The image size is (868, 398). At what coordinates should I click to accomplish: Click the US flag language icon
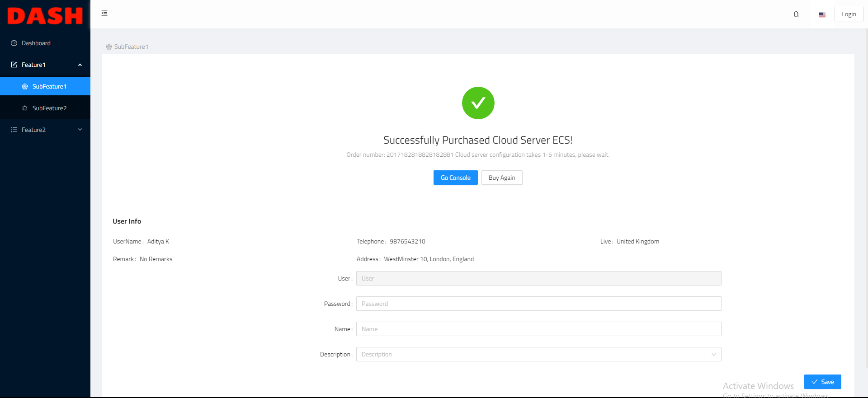coord(822,14)
